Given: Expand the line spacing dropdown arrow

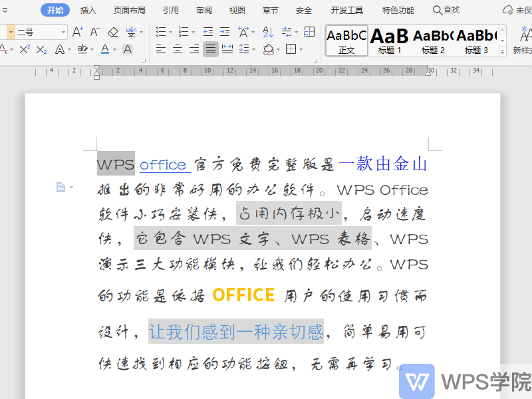Looking at the screenshot, I should (x=253, y=50).
